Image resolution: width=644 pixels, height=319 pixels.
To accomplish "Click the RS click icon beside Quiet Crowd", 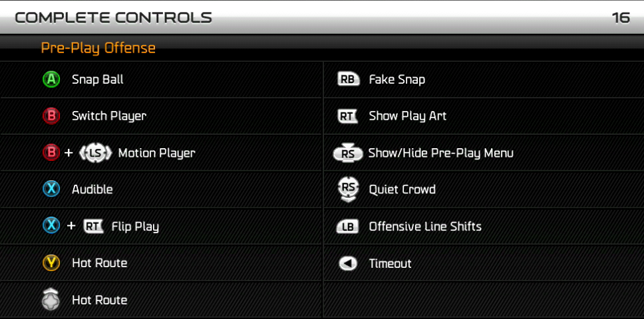I will click(349, 190).
